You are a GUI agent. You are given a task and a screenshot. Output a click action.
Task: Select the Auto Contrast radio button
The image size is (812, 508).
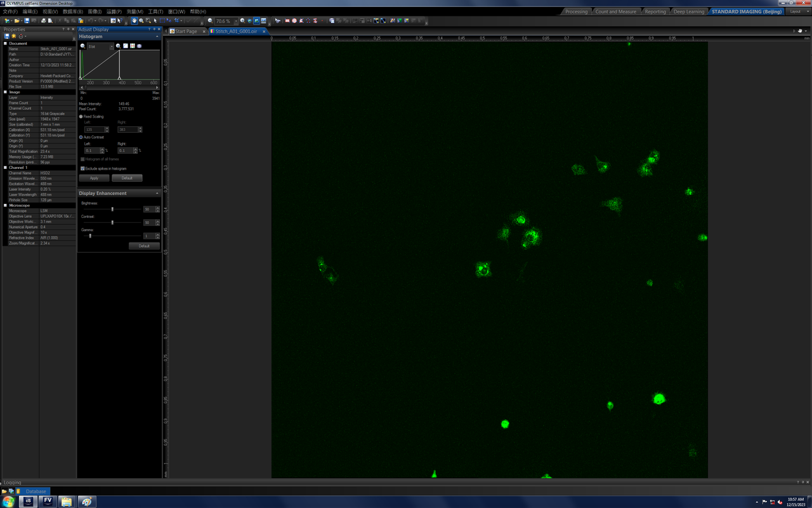[x=81, y=137]
